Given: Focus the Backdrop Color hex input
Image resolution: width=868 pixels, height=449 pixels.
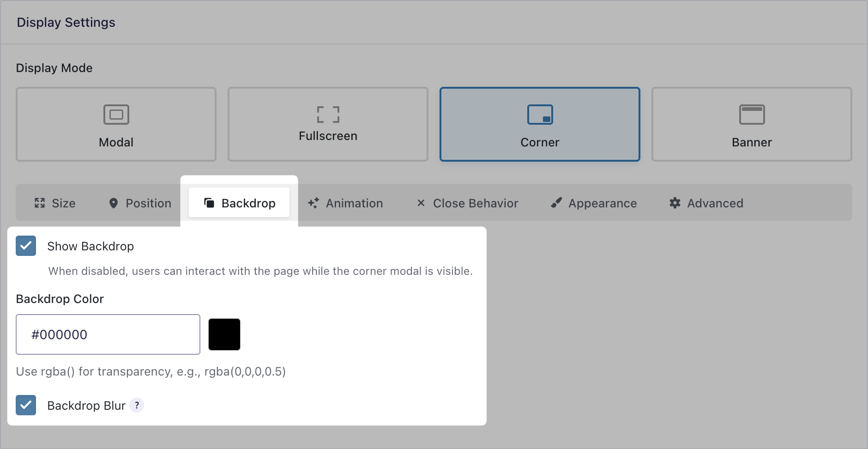Looking at the screenshot, I should tap(108, 334).
